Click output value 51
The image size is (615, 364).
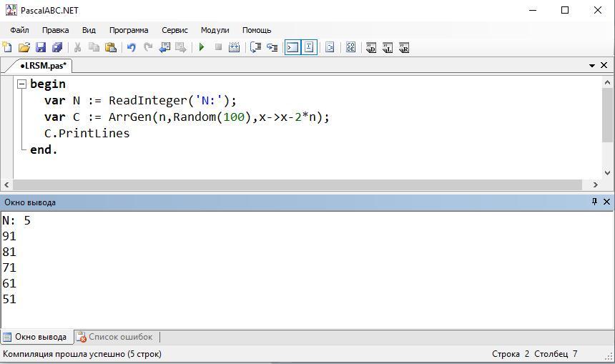(x=9, y=299)
